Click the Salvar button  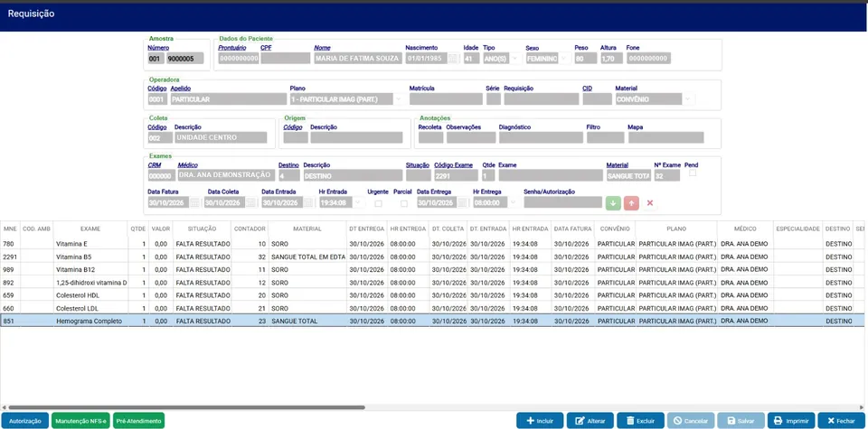[x=741, y=421]
